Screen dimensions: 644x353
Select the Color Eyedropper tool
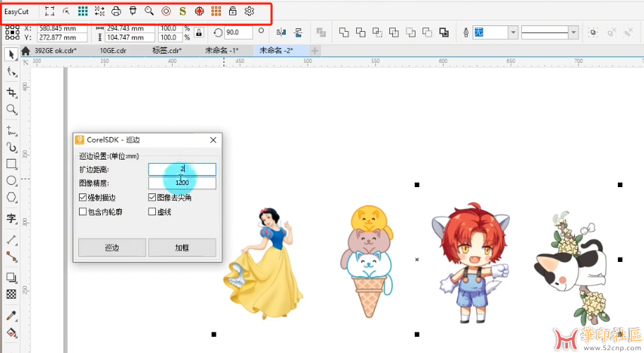(x=11, y=316)
